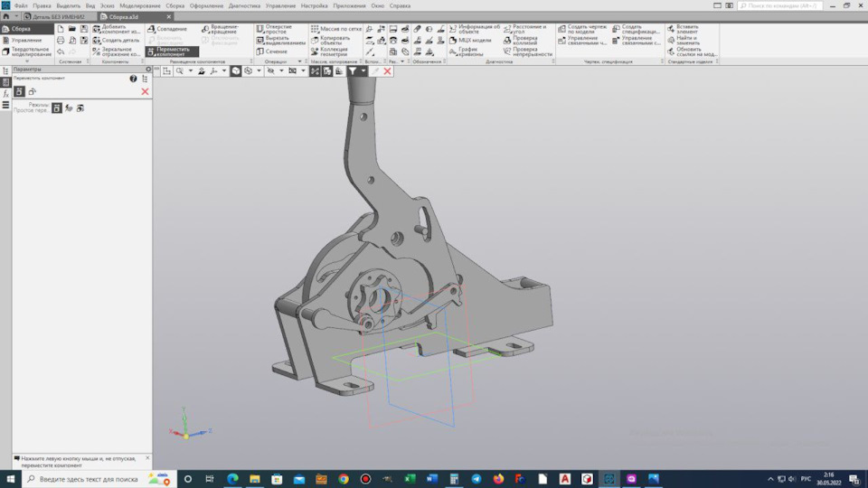Viewport: 868px width, 488px height.
Task: Expand the toolbar set list arrow
Action: click(x=27, y=61)
